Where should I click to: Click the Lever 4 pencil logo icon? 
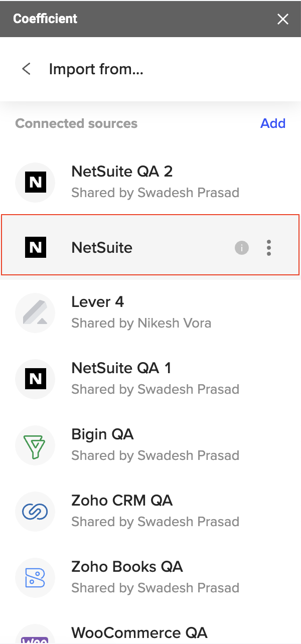35,312
